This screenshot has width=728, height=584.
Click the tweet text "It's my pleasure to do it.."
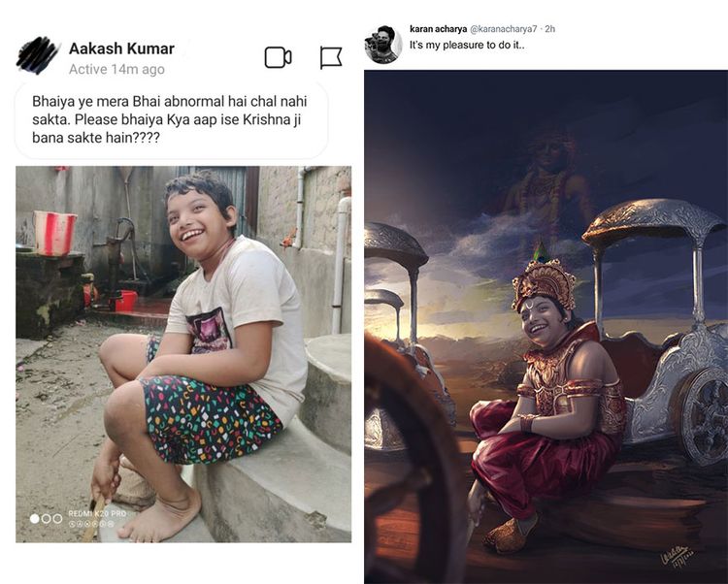[x=467, y=45]
